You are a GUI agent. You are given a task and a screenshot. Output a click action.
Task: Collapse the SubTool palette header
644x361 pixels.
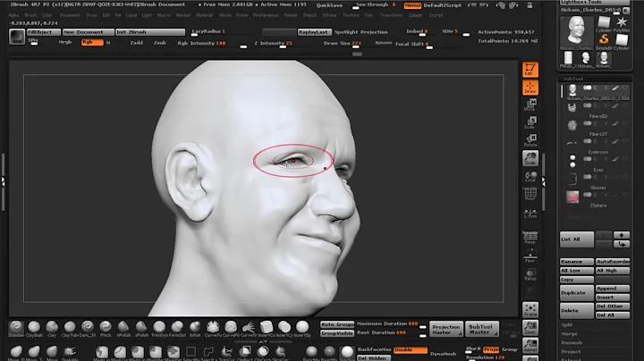point(573,79)
